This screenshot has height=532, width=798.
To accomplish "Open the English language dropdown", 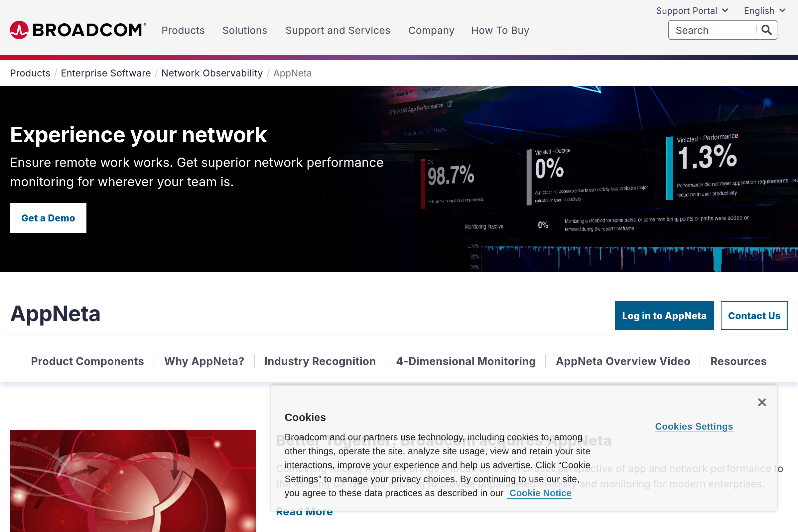I will tap(764, 11).
